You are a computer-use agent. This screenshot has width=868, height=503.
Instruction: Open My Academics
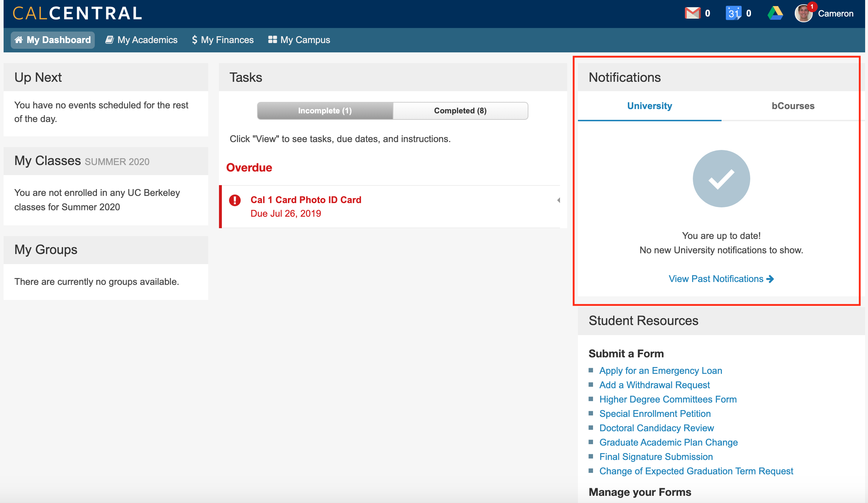pos(141,40)
